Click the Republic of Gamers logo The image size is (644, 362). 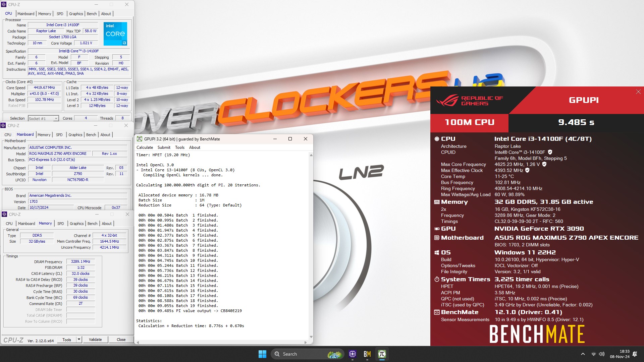coord(470,101)
